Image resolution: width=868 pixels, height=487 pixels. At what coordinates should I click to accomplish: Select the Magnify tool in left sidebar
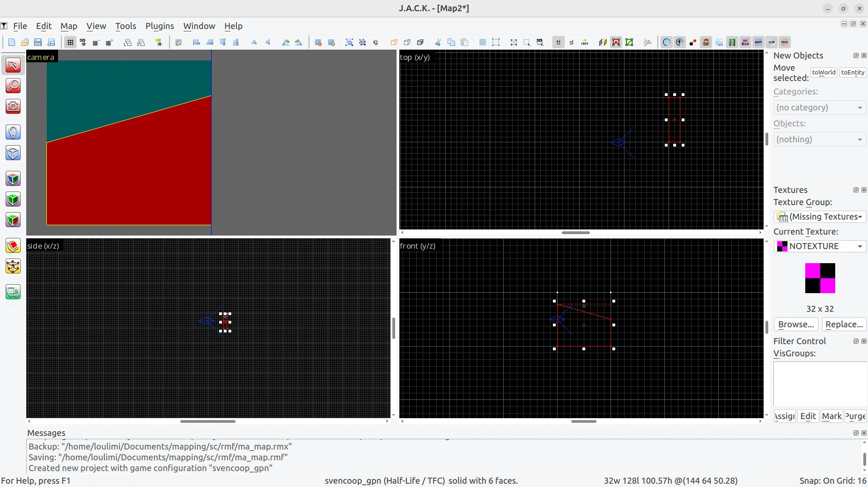click(x=13, y=86)
